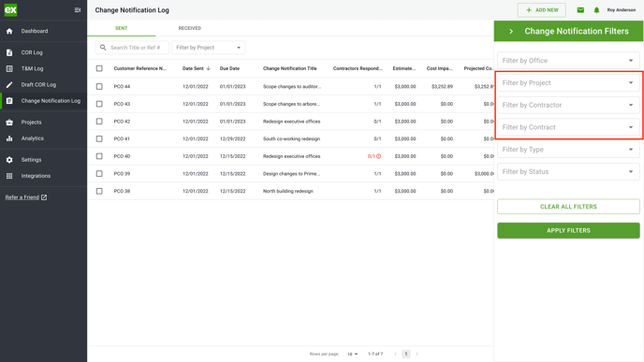644x362 pixels.
Task: Click the Projects briefcase icon
Action: pos(9,123)
